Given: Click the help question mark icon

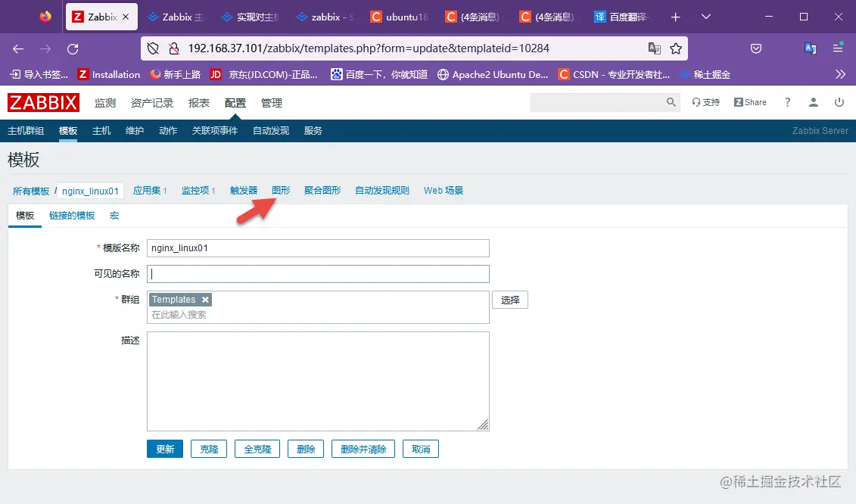Looking at the screenshot, I should [x=788, y=102].
